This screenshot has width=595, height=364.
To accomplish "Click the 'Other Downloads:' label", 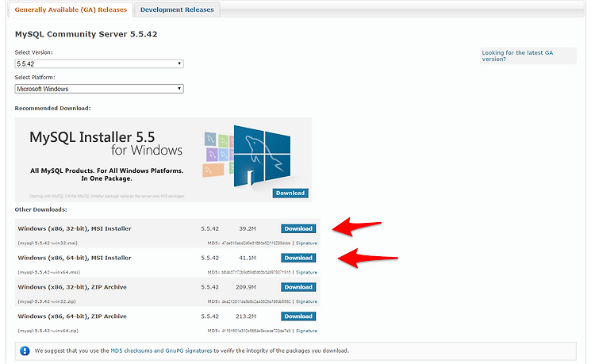I will (x=41, y=209).
